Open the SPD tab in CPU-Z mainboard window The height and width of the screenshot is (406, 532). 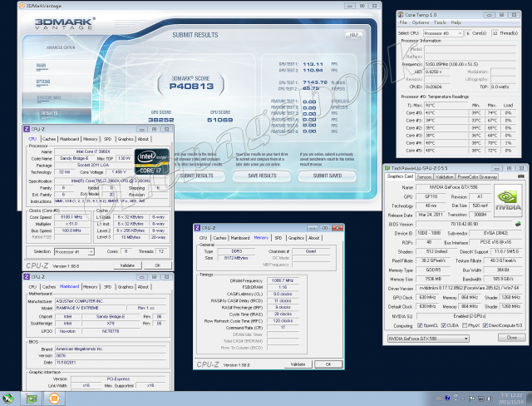107,287
